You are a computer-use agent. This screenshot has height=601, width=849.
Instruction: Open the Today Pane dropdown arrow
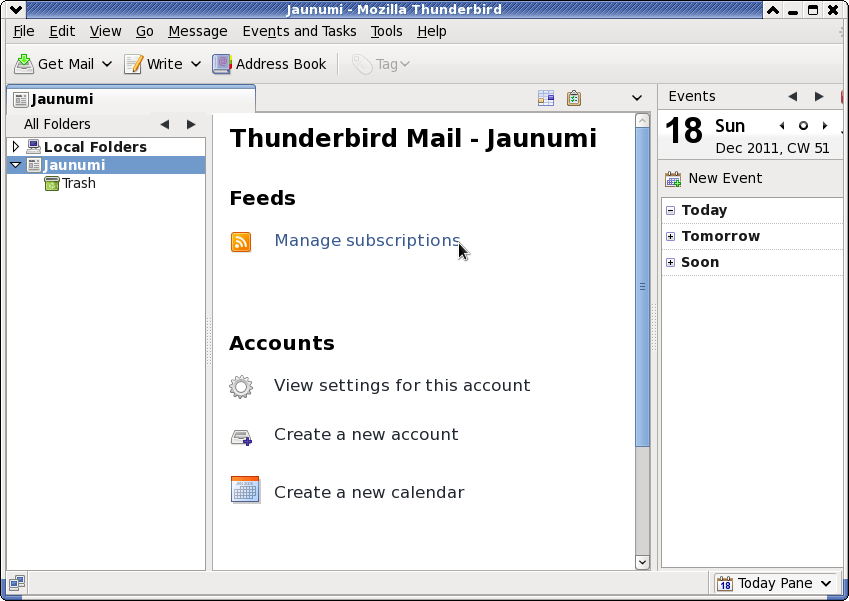(826, 583)
